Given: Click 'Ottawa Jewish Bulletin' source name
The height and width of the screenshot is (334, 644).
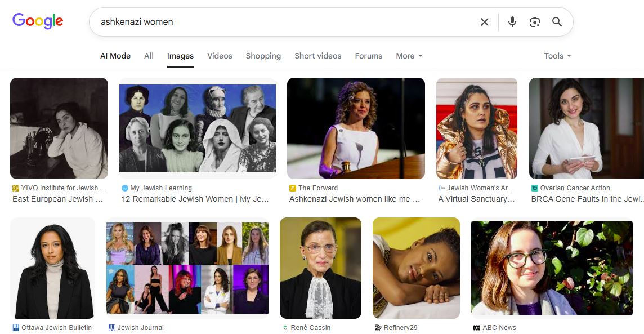Looking at the screenshot, I should coord(57,328).
